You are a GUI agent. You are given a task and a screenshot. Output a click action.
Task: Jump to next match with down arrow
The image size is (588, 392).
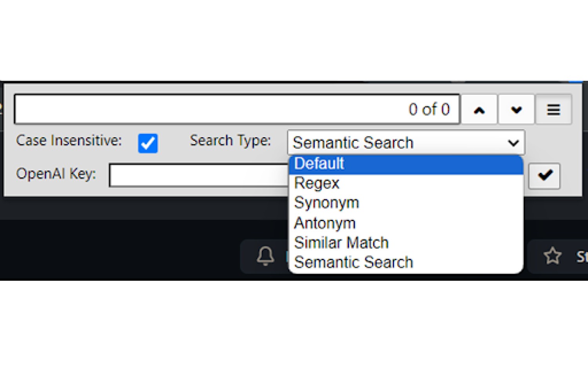pyautogui.click(x=516, y=109)
